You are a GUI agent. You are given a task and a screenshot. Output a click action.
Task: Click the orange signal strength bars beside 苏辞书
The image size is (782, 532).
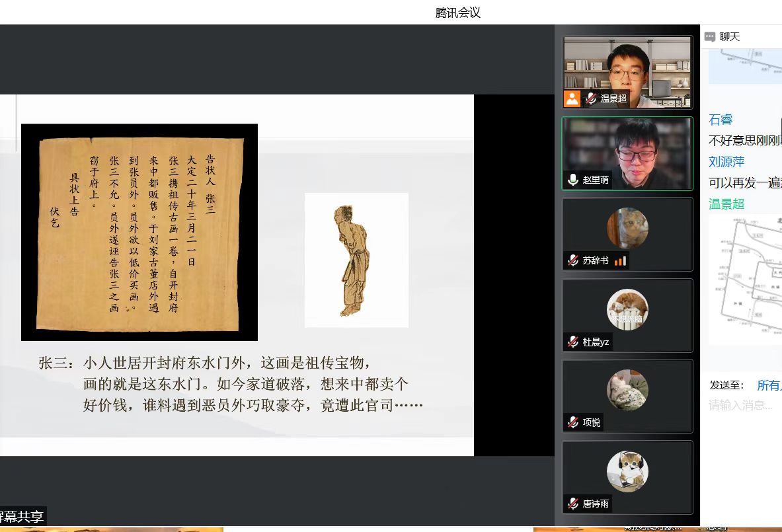pos(620,261)
